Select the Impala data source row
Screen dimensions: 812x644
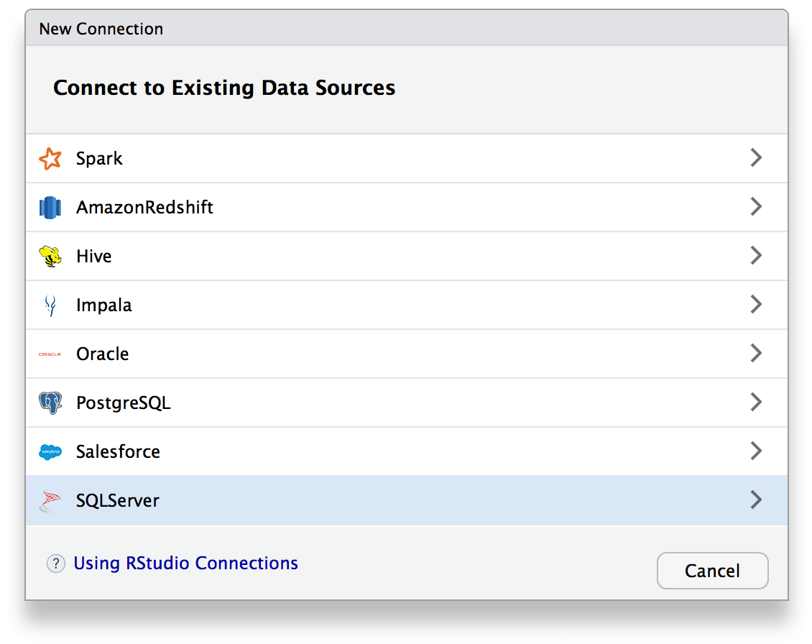click(359, 305)
